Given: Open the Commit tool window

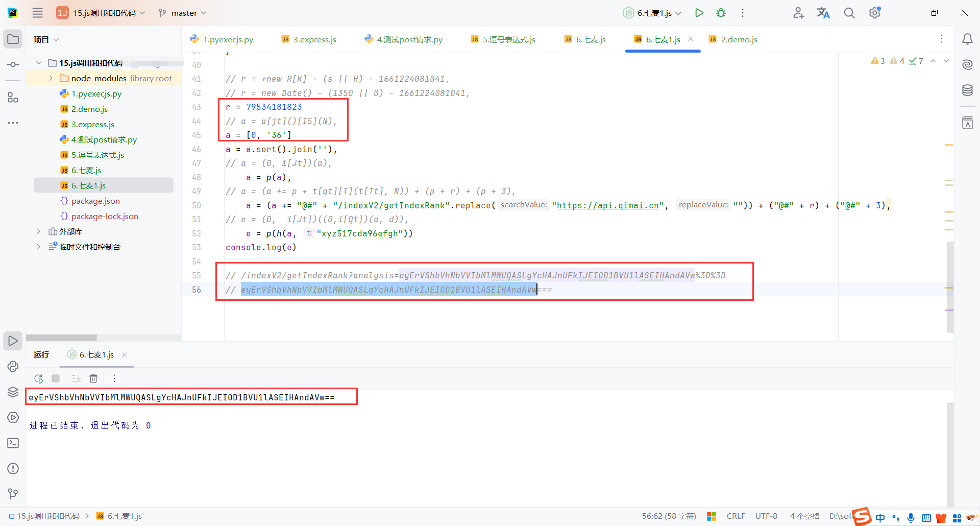Looking at the screenshot, I should [x=13, y=65].
